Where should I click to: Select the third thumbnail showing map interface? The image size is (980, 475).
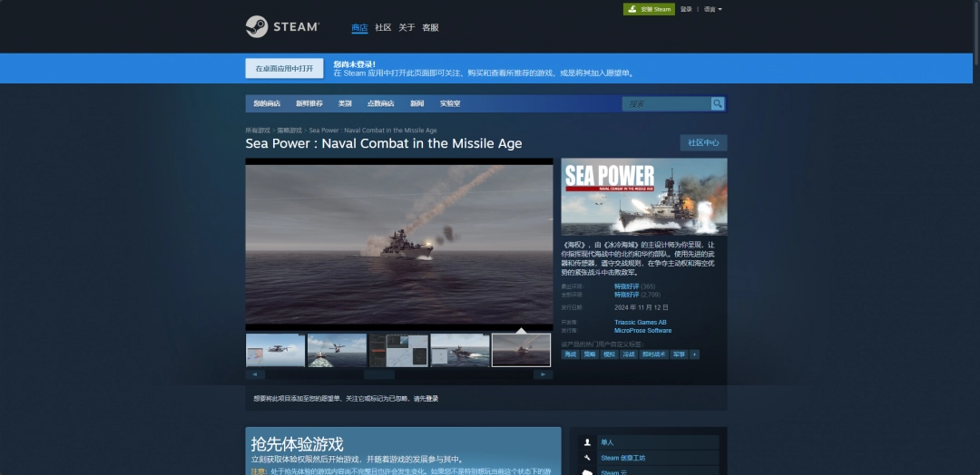click(x=398, y=350)
